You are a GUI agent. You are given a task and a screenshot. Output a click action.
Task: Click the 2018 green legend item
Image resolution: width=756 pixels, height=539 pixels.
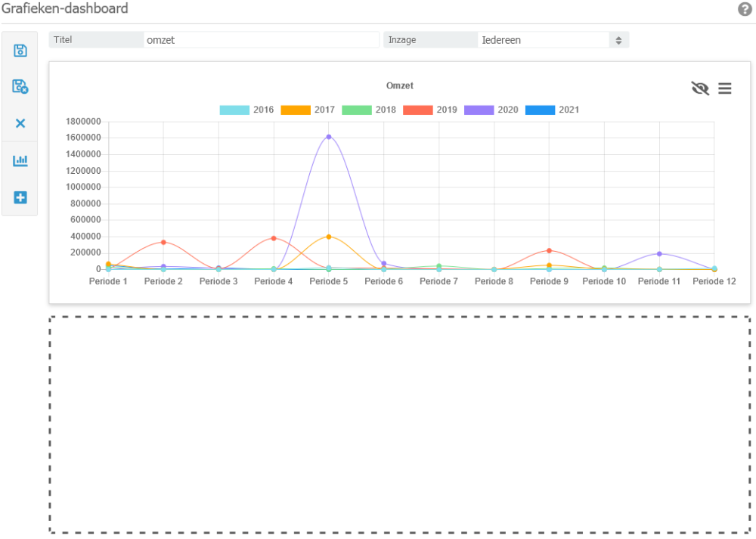tap(369, 110)
